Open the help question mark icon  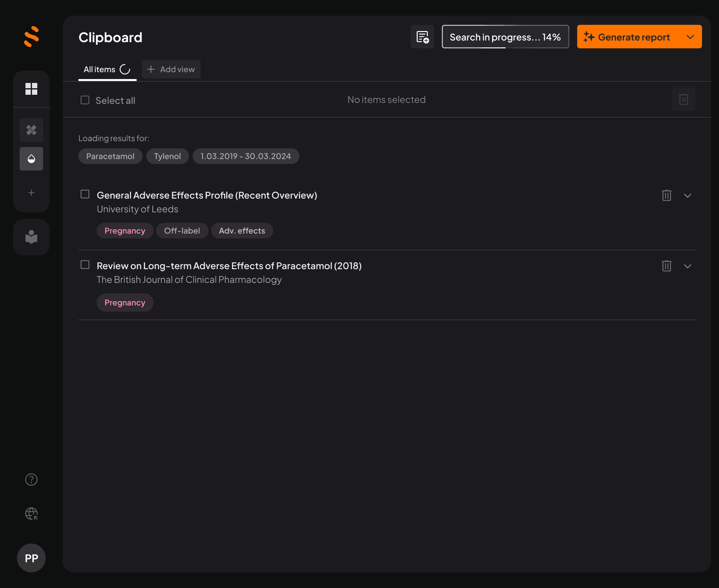point(31,480)
